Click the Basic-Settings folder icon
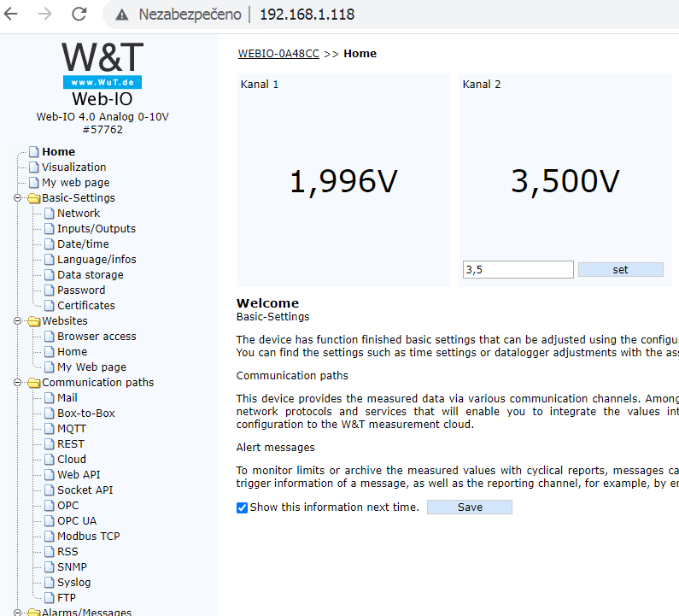Viewport: 679px width, 616px height. (x=34, y=198)
